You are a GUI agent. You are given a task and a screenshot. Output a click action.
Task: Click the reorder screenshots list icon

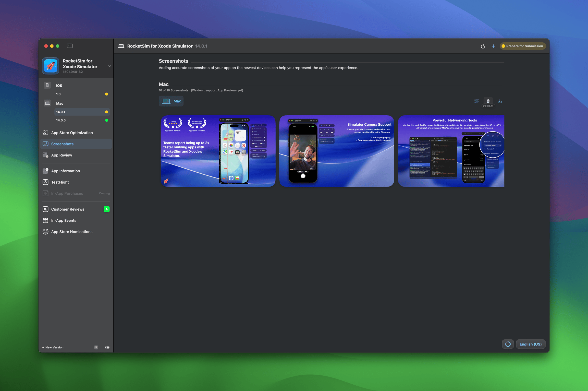pos(477,101)
